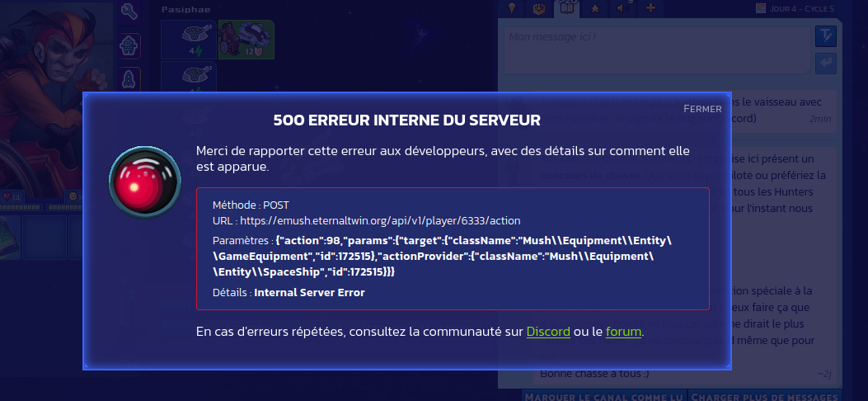Viewport: 868px width, 401px height.
Task: Select the wrench repair icon in sidebar
Action: coord(129,12)
